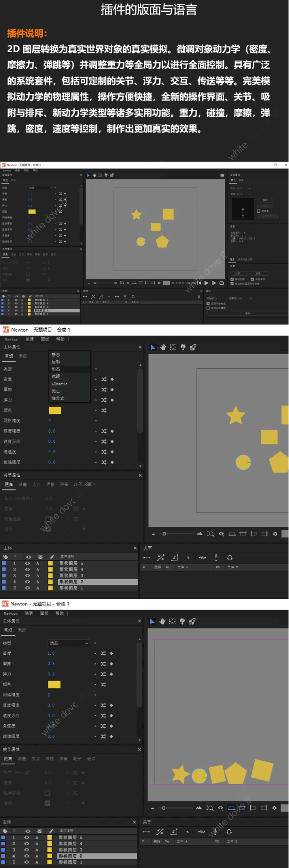Click the 颜色 yellow swatch in bottom window

click(54, 684)
